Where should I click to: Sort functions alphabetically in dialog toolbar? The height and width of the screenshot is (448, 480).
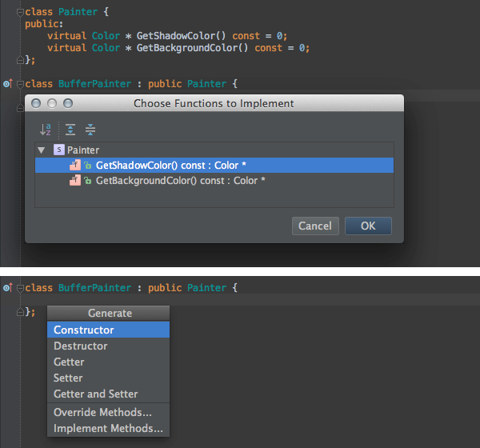[46, 130]
